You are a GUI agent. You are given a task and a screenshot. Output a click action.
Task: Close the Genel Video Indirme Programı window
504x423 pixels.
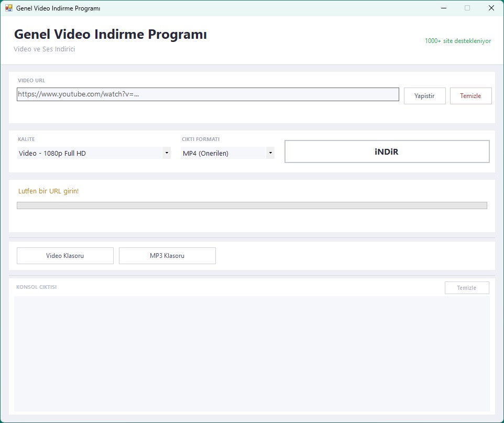(x=491, y=8)
